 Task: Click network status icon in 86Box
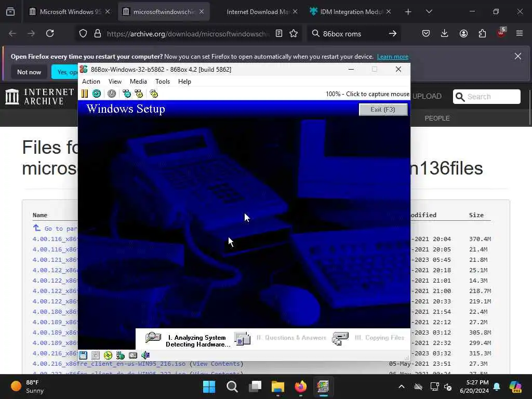click(121, 355)
